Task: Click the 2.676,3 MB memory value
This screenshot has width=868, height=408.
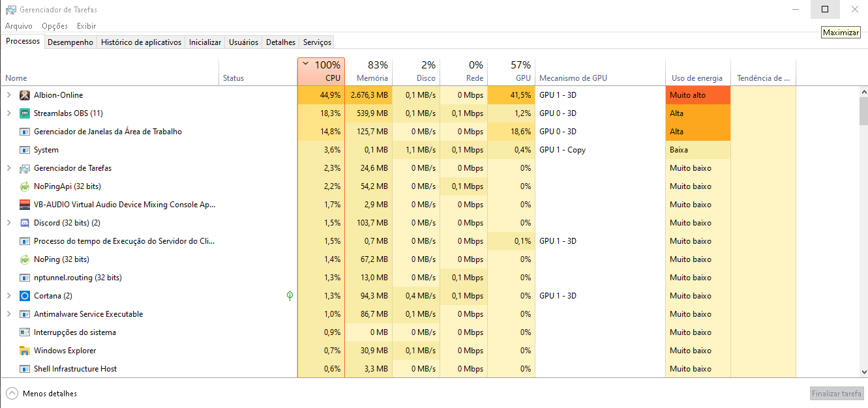Action: coord(368,95)
